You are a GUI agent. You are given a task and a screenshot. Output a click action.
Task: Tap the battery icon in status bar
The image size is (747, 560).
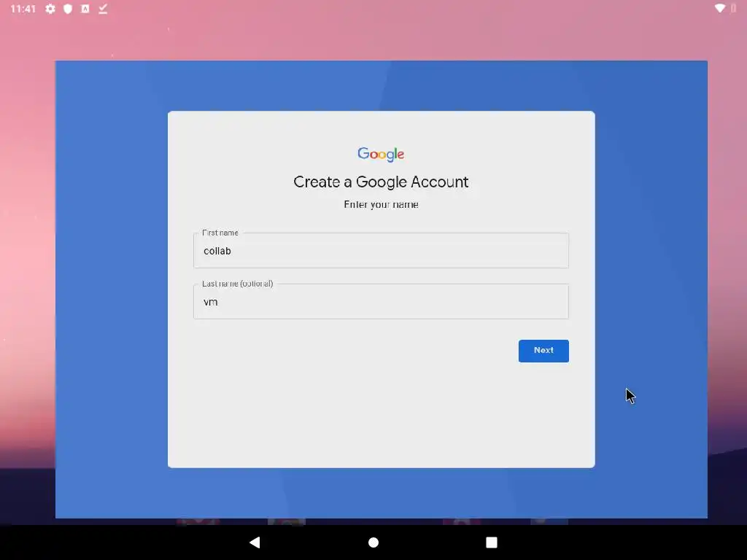[x=734, y=8]
